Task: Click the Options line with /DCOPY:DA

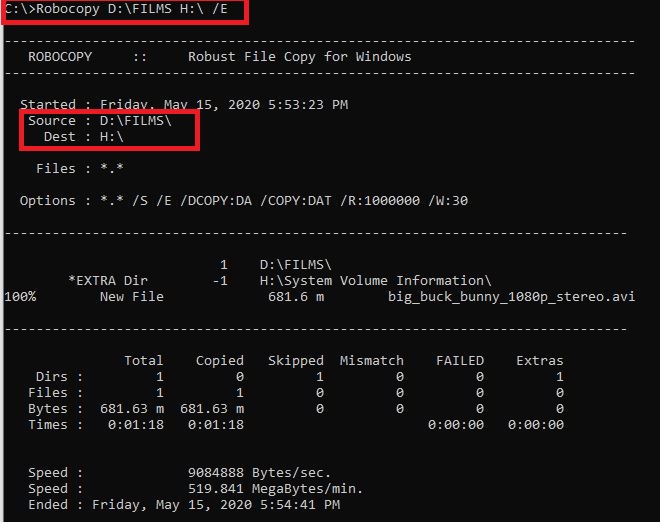Action: (x=244, y=201)
